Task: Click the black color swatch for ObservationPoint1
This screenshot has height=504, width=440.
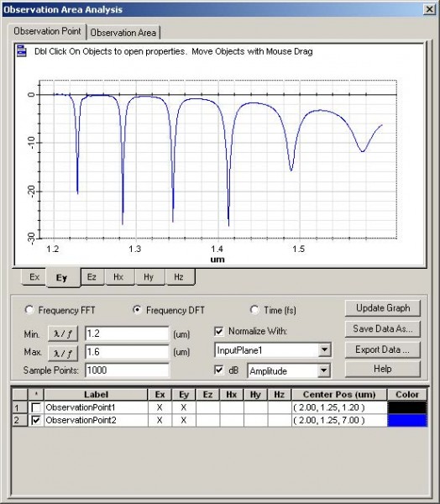Action: (407, 407)
